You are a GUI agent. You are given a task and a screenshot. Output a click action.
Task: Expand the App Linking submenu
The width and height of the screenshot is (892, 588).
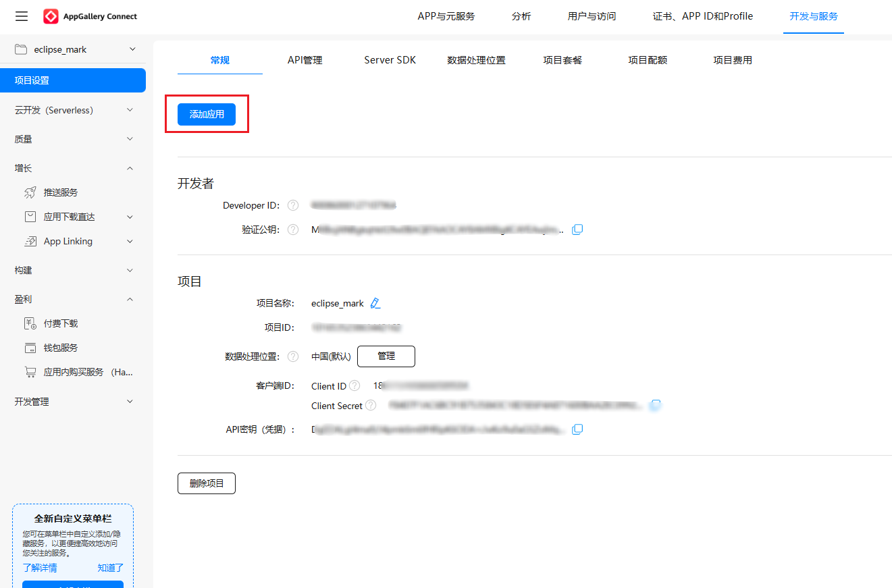point(130,241)
